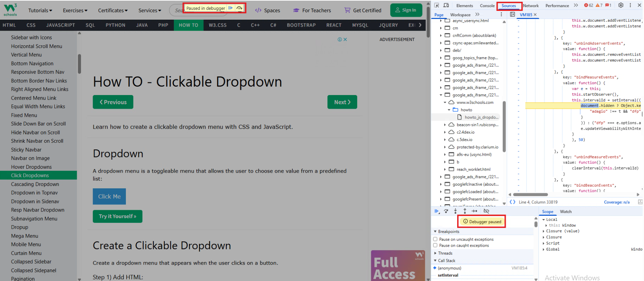
Task: Click the Previous button
Action: coord(113,102)
